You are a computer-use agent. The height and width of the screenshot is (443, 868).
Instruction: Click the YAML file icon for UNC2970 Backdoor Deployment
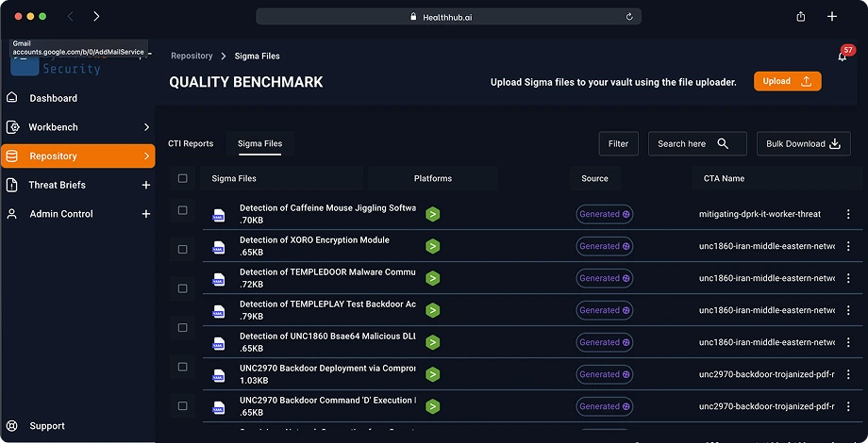[219, 375]
